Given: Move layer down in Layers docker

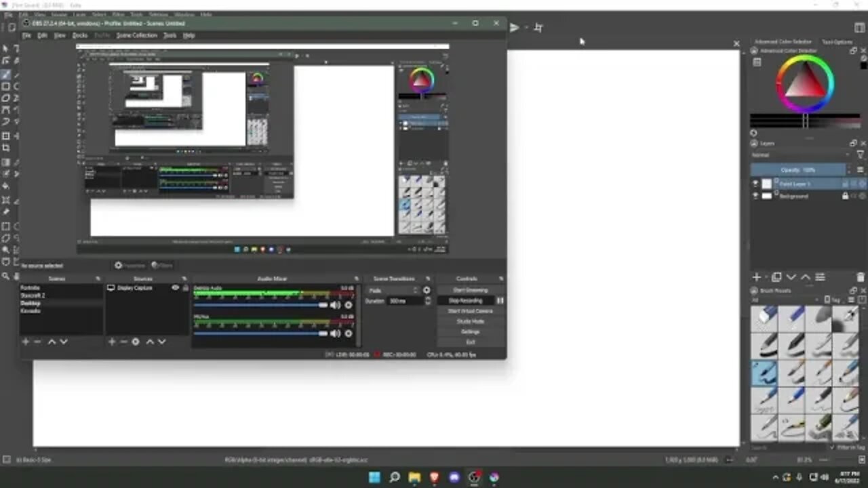Looking at the screenshot, I should [791, 277].
